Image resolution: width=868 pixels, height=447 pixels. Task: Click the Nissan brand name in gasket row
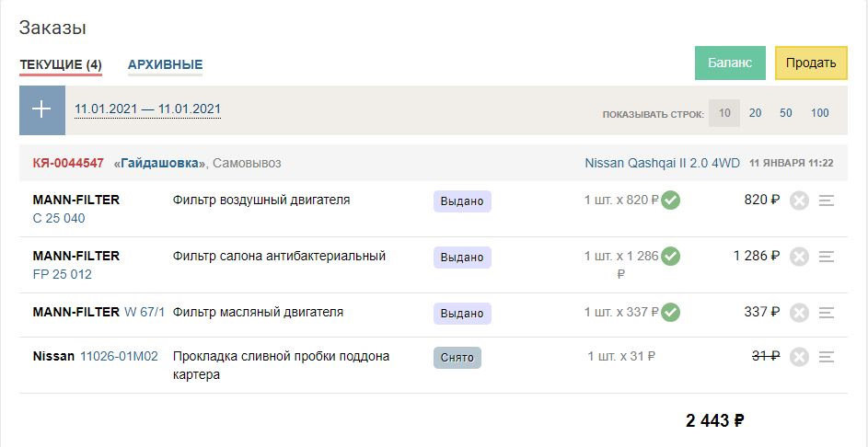53,356
